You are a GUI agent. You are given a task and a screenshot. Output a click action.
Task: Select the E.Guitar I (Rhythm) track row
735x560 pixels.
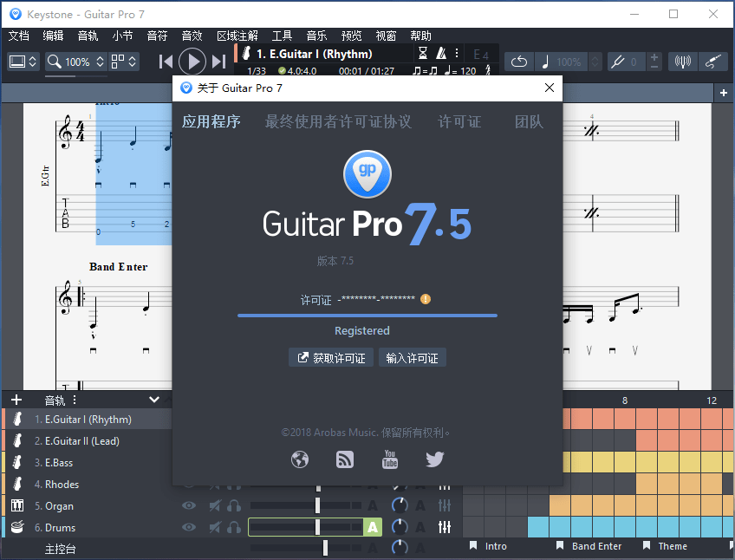(x=87, y=420)
